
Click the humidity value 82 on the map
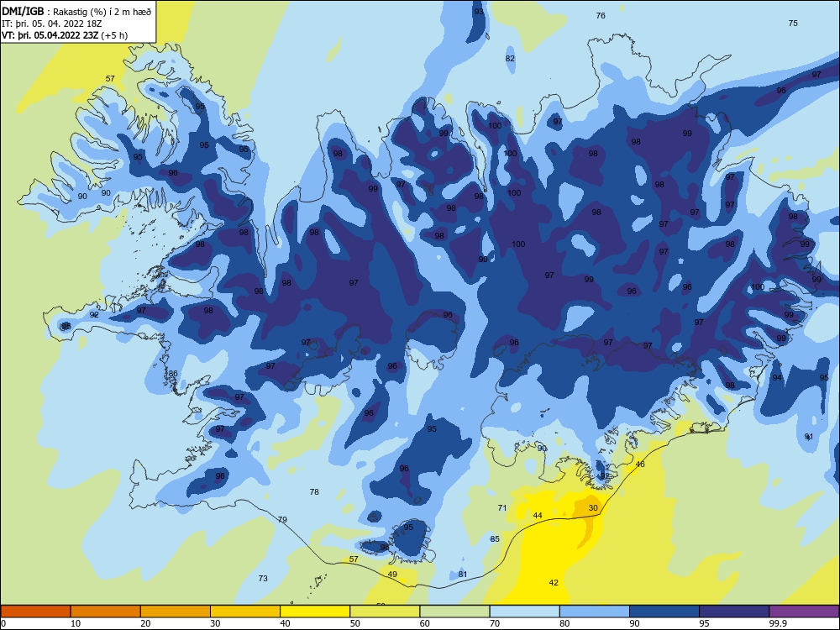[510, 59]
